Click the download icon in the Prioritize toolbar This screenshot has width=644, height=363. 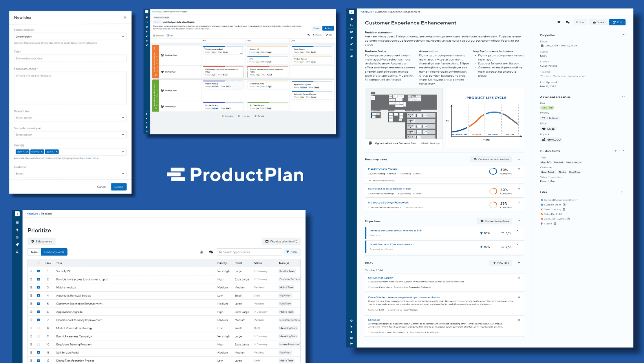[x=202, y=252]
